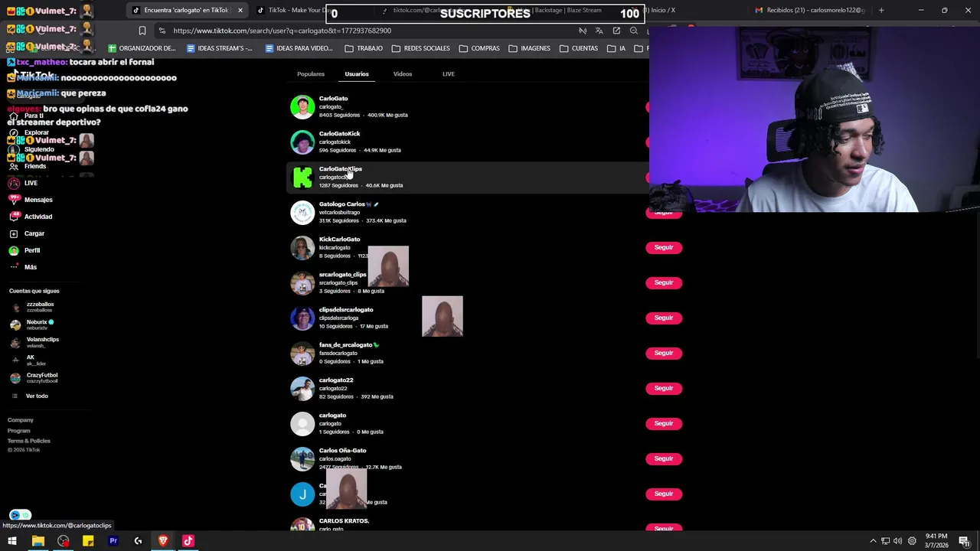Switch to the LIVE results tab
This screenshot has height=551, width=980.
coord(449,74)
